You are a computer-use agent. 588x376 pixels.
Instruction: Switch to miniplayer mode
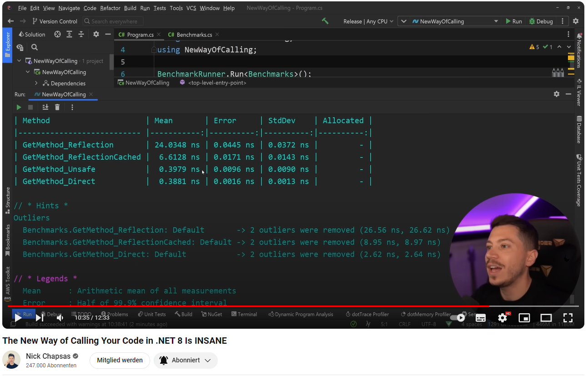(524, 317)
